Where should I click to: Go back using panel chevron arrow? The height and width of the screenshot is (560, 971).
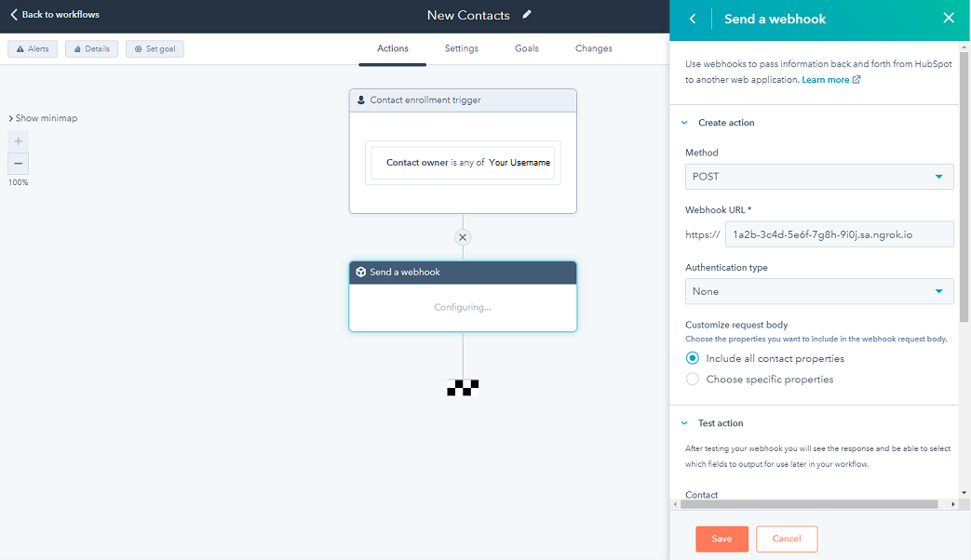click(693, 20)
